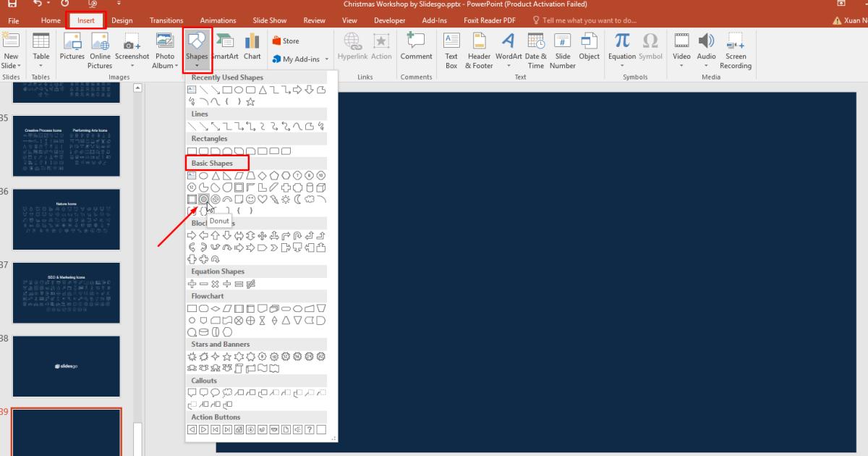Go to the Transitions tab
The height and width of the screenshot is (456, 868).
[x=166, y=20]
